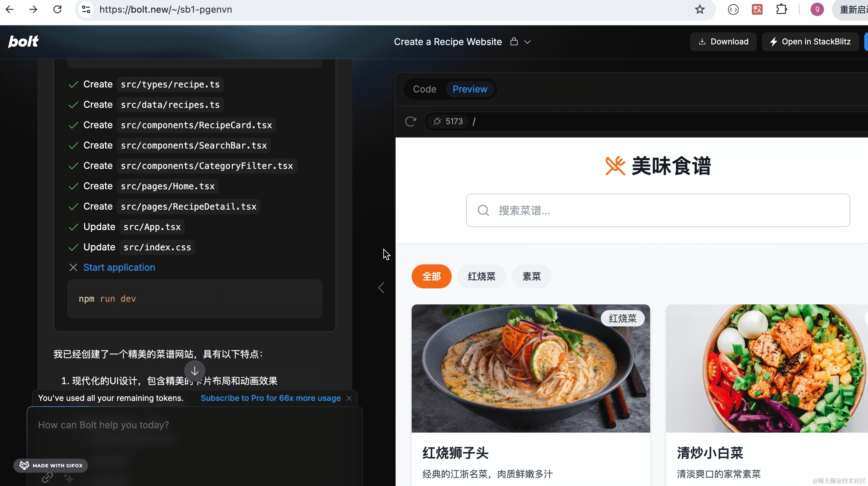868x486 pixels.
Task: Click the scroll-to-bottom arrow in chat
Action: [194, 371]
